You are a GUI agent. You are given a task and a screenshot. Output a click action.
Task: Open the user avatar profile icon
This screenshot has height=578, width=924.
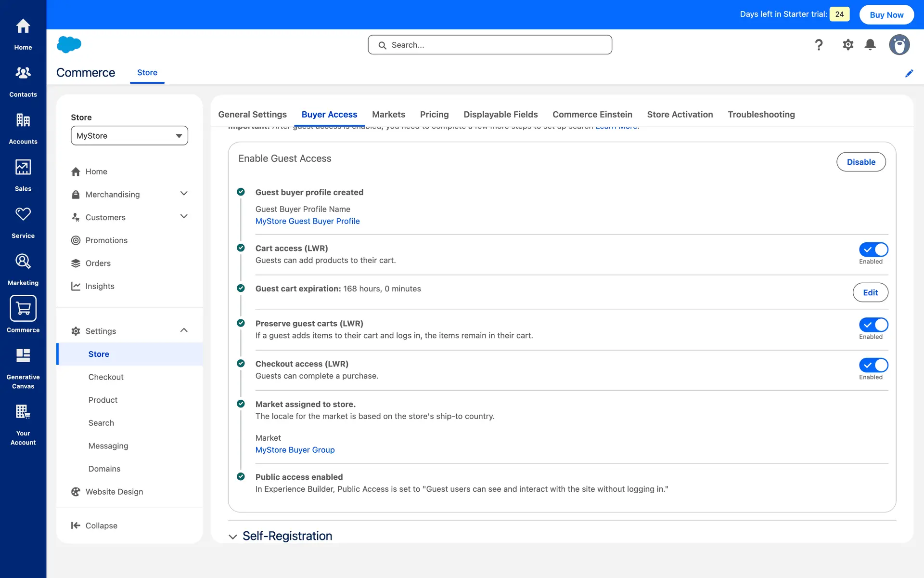point(899,45)
